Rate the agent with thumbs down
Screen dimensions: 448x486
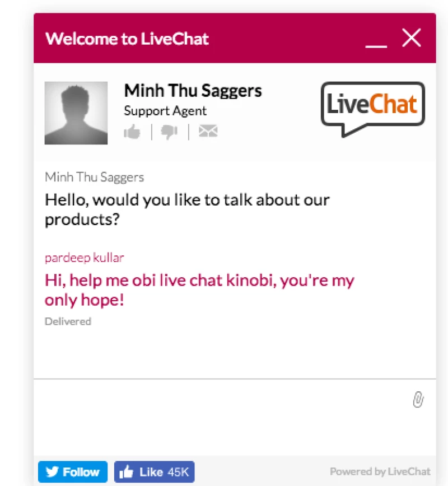point(169,132)
